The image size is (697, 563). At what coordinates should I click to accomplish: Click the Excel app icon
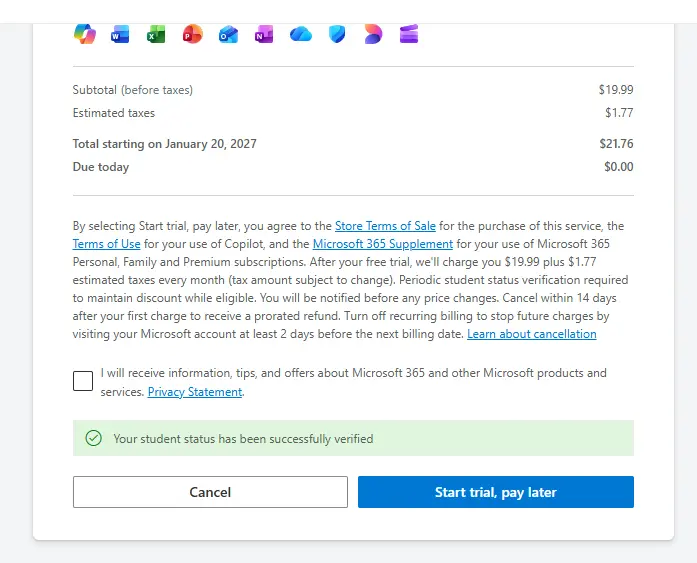[x=156, y=34]
